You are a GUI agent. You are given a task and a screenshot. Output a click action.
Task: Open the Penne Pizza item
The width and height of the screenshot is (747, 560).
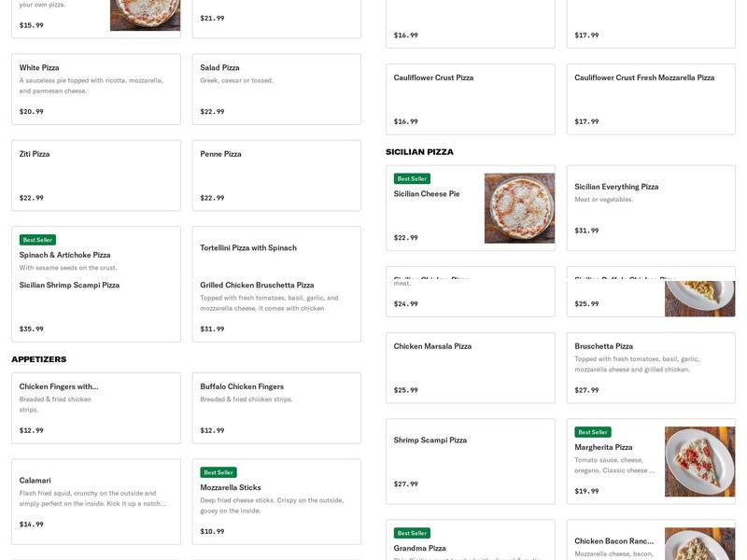276,175
